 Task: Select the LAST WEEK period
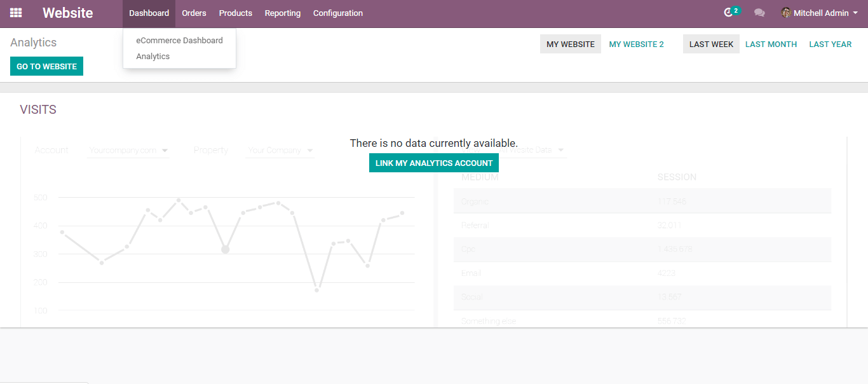[711, 44]
